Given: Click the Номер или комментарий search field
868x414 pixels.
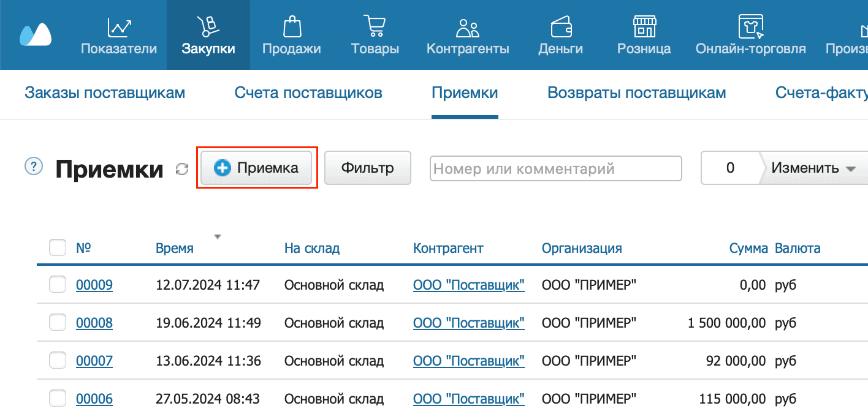Looking at the screenshot, I should pos(555,168).
